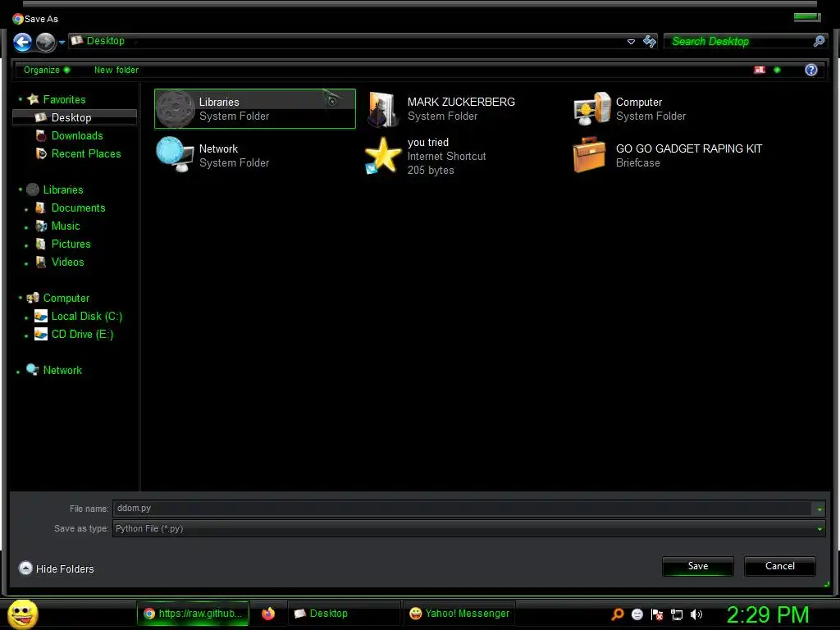Select Computer in navigation pane
The image size is (840, 630).
[x=66, y=298]
